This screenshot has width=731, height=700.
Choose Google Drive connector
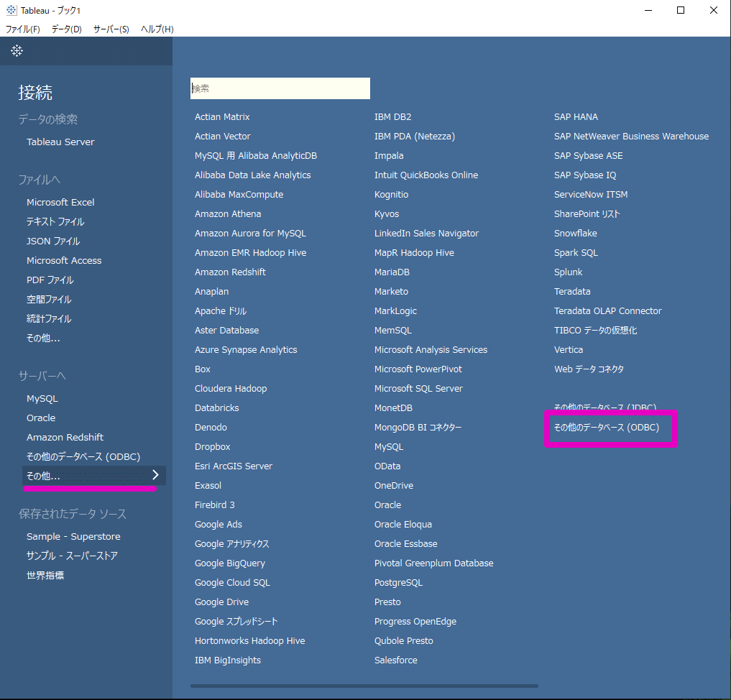point(222,602)
